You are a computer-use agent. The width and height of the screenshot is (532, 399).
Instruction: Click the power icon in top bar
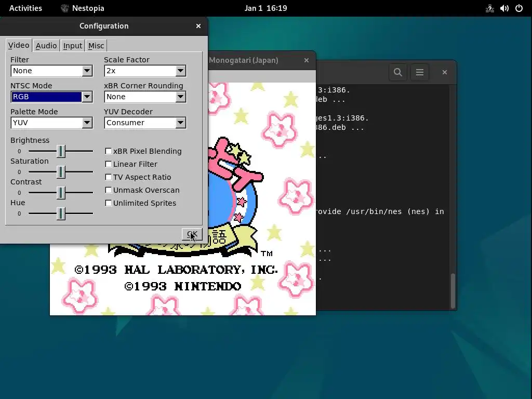pos(519,8)
